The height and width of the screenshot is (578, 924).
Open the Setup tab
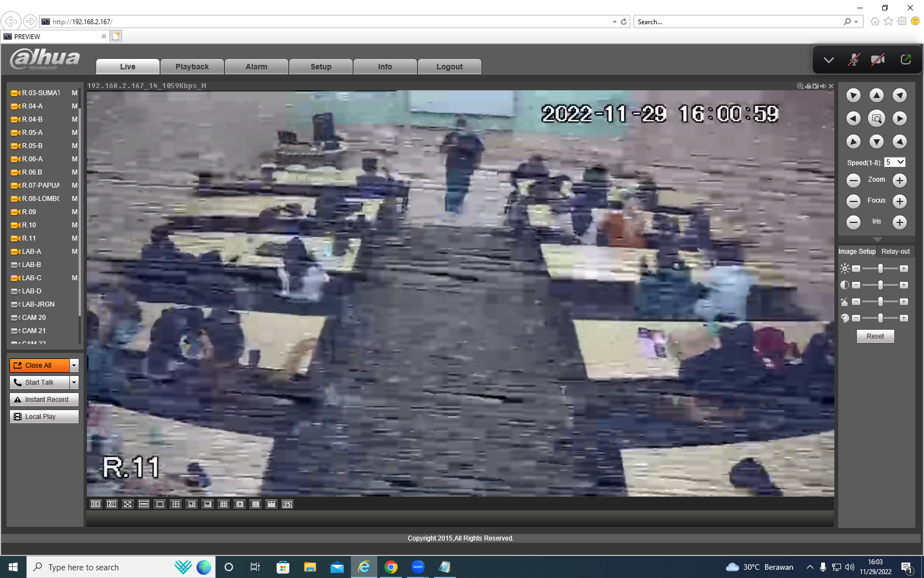(x=321, y=67)
